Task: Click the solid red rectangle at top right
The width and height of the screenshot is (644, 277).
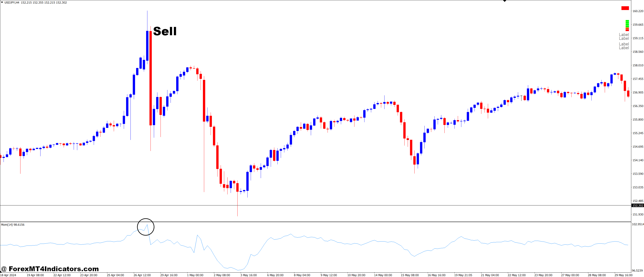Action: click(625, 8)
